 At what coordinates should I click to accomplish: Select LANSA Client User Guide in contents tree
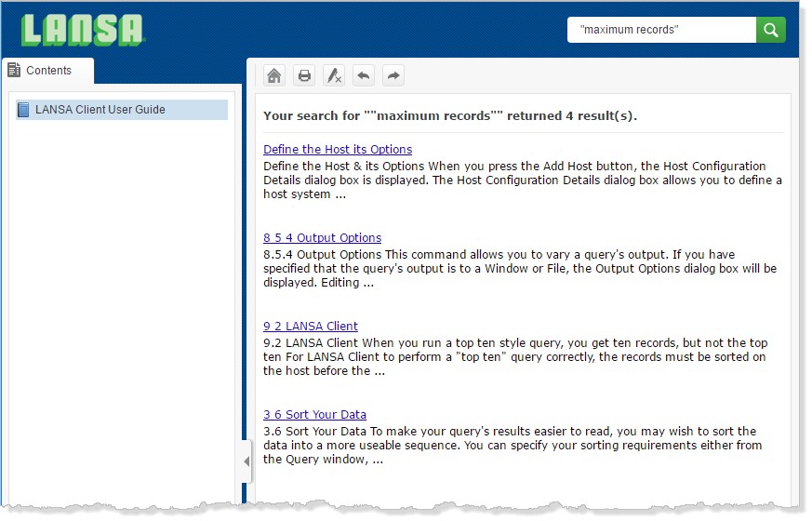122,110
